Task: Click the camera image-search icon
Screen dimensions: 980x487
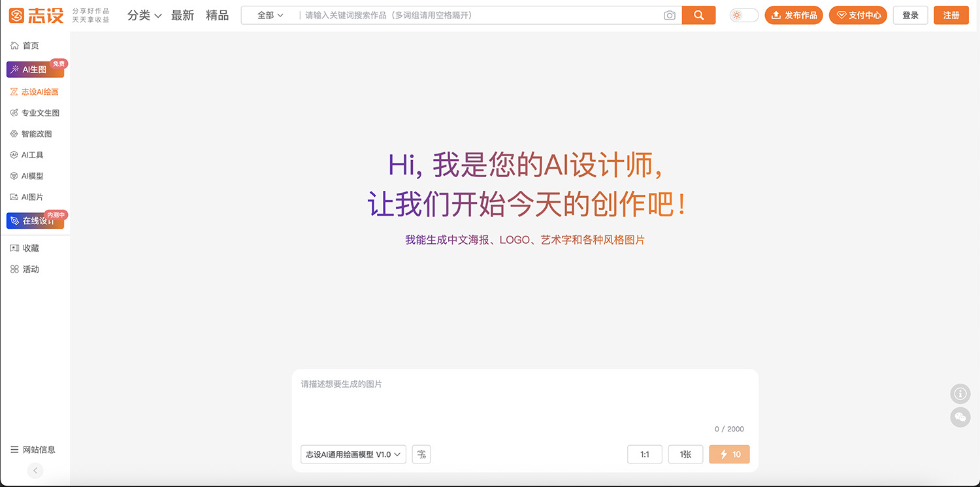Action: click(x=670, y=15)
